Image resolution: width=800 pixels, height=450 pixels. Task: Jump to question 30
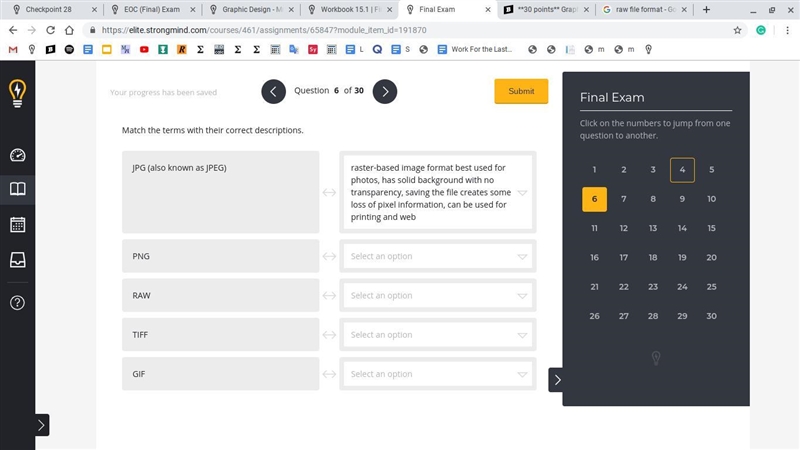tap(711, 316)
